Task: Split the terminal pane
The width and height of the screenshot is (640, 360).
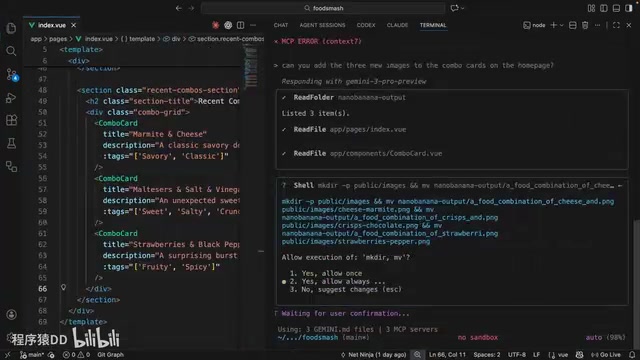Action: 573,25
